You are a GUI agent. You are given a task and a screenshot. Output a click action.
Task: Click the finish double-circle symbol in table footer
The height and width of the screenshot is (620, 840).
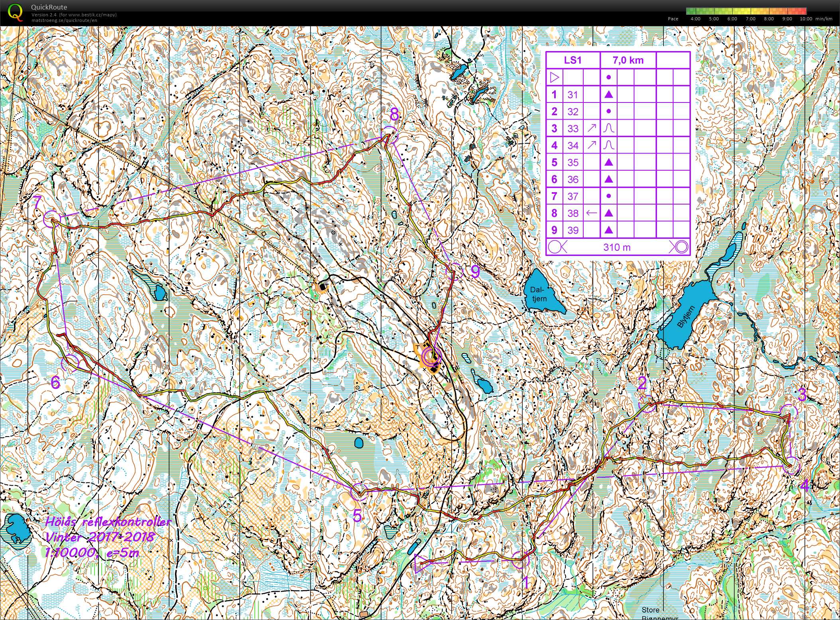(x=678, y=247)
